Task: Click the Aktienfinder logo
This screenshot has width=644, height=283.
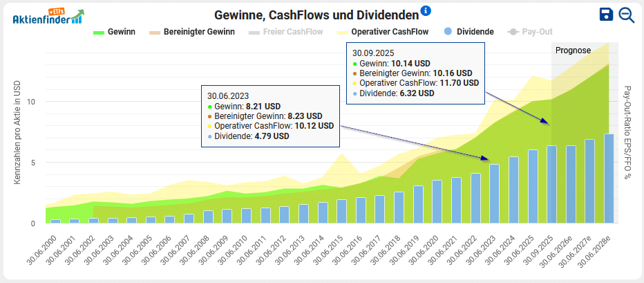Action: pyautogui.click(x=48, y=16)
